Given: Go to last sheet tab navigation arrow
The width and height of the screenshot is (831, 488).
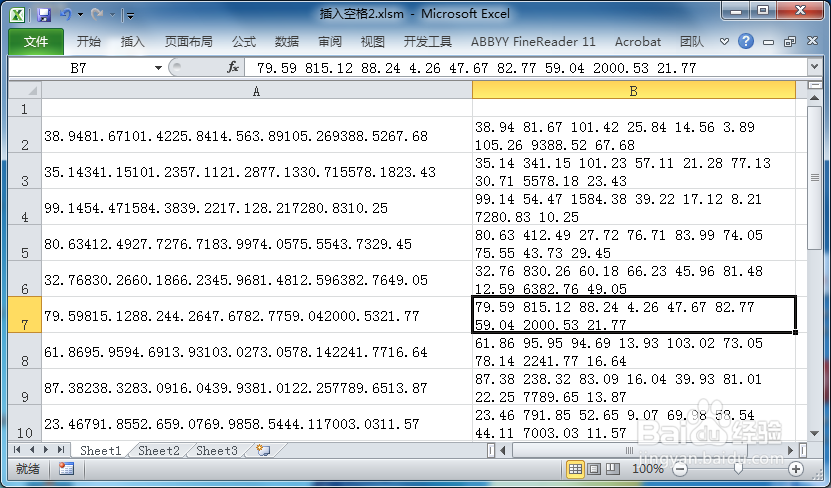Looking at the screenshot, I should (61, 450).
